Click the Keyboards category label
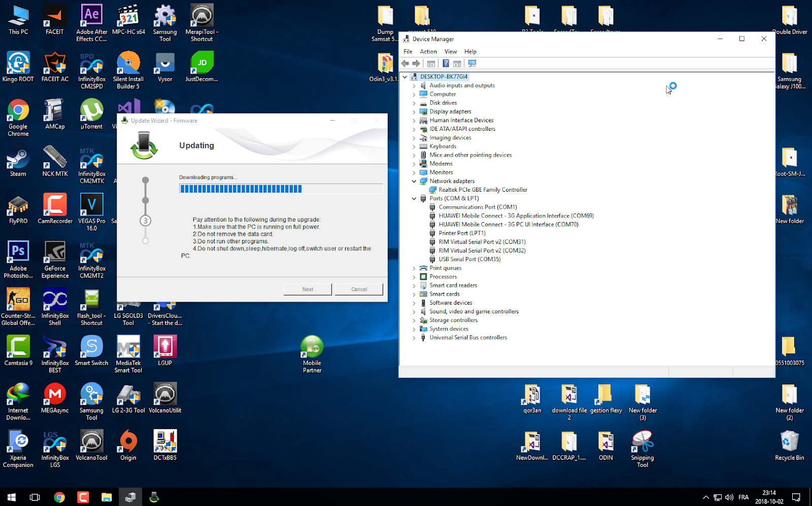 443,146
